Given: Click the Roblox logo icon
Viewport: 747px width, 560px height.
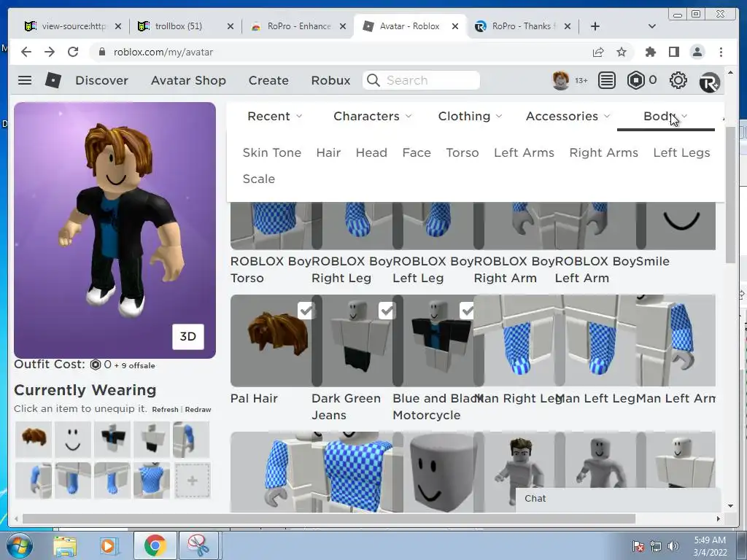Looking at the screenshot, I should 53,80.
